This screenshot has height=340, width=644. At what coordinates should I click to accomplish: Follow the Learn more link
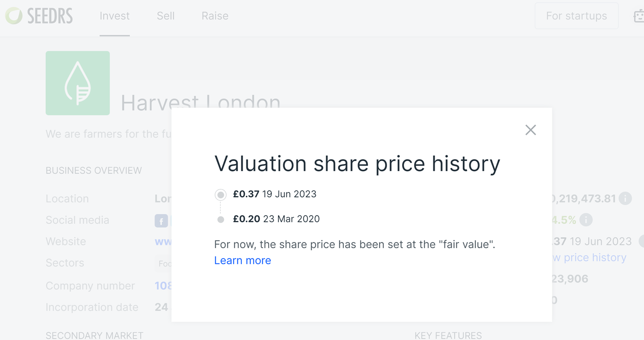242,260
